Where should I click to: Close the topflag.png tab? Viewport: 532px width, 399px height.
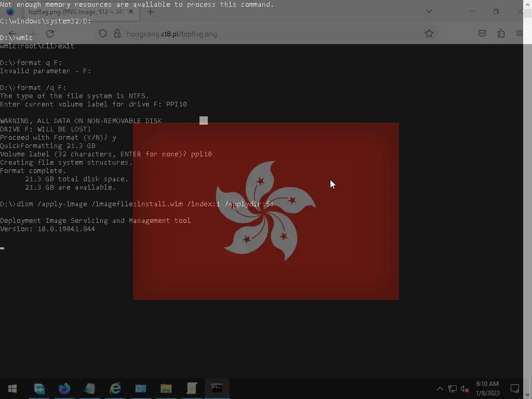click(131, 11)
